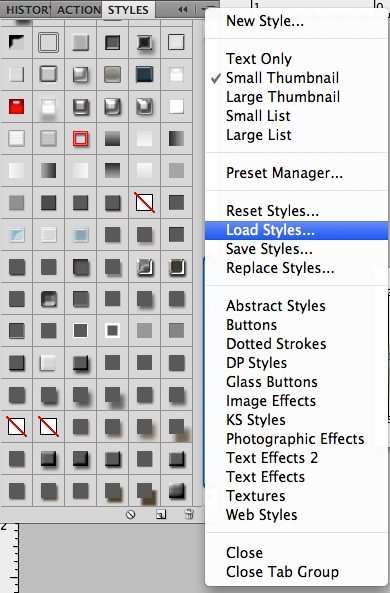Click the Create New Style icon
This screenshot has width=390, height=593.
pyautogui.click(x=161, y=514)
